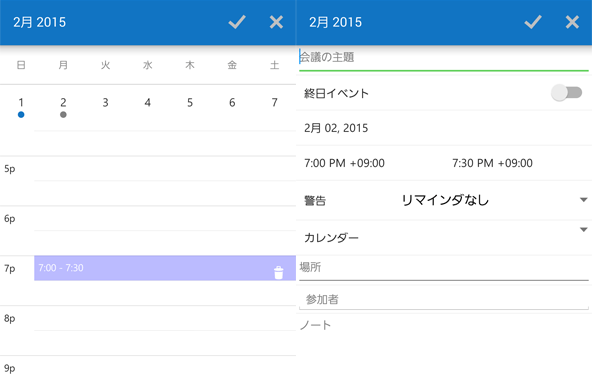Click the 金 weekday header
Image resolution: width=592 pixels, height=377 pixels.
pos(232,65)
